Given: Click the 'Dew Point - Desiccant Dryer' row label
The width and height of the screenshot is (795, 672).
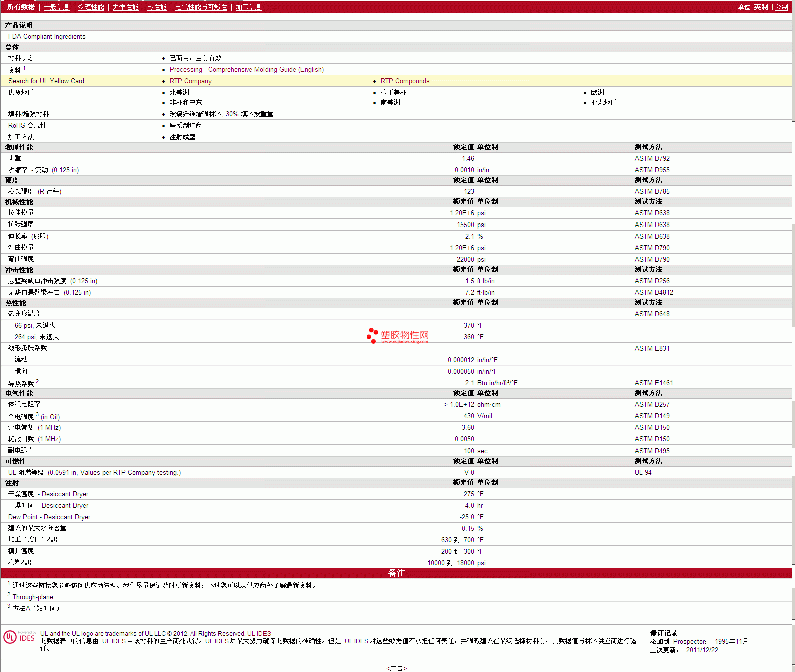Looking at the screenshot, I should [49, 517].
